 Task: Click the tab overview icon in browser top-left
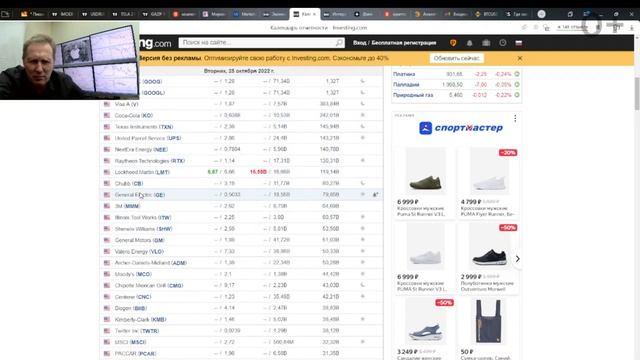click(x=5, y=14)
